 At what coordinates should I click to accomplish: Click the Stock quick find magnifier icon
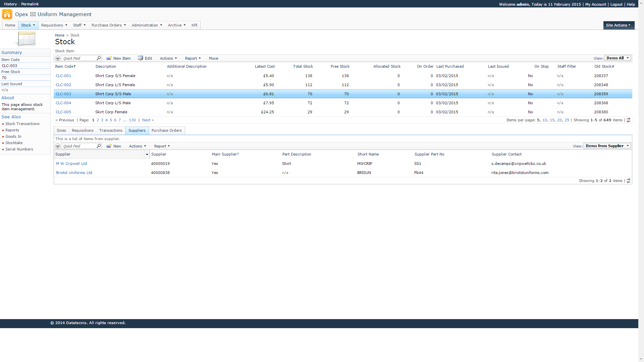99,58
